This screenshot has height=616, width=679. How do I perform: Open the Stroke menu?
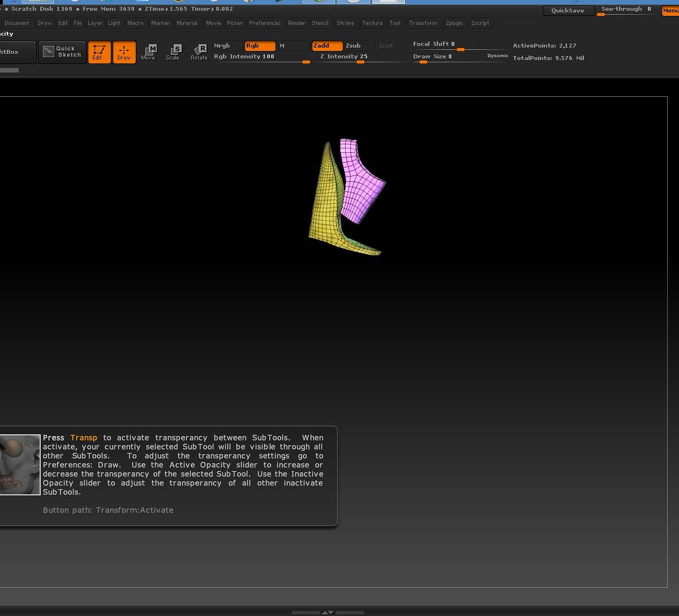click(x=345, y=23)
